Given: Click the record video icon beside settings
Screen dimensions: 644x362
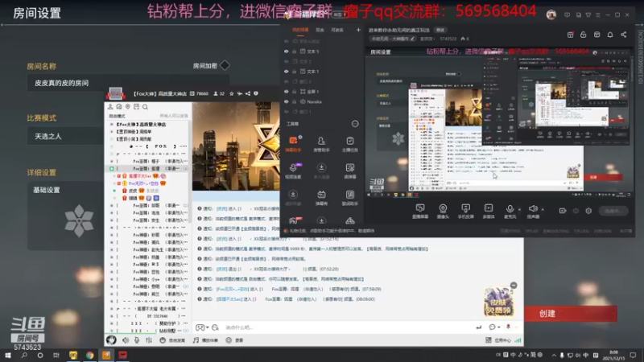Looking at the screenshot, I should (x=563, y=211).
